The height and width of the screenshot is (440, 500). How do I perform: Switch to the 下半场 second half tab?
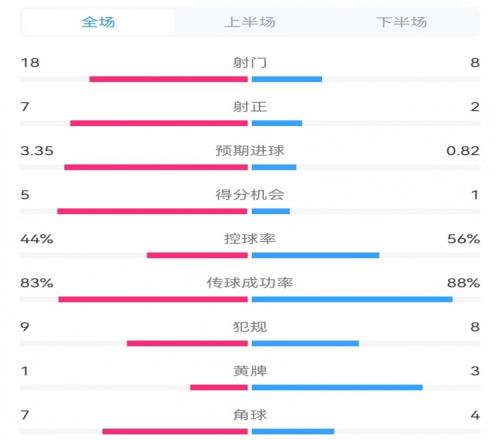[402, 22]
